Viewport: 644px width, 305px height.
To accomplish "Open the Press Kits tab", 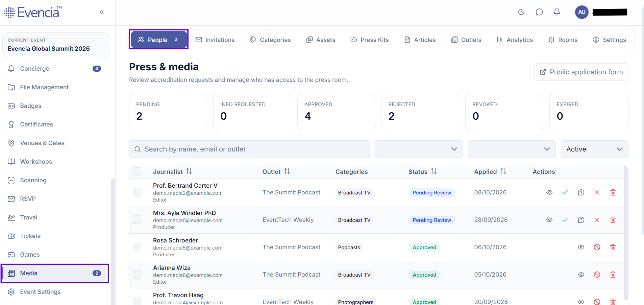I will pos(370,40).
